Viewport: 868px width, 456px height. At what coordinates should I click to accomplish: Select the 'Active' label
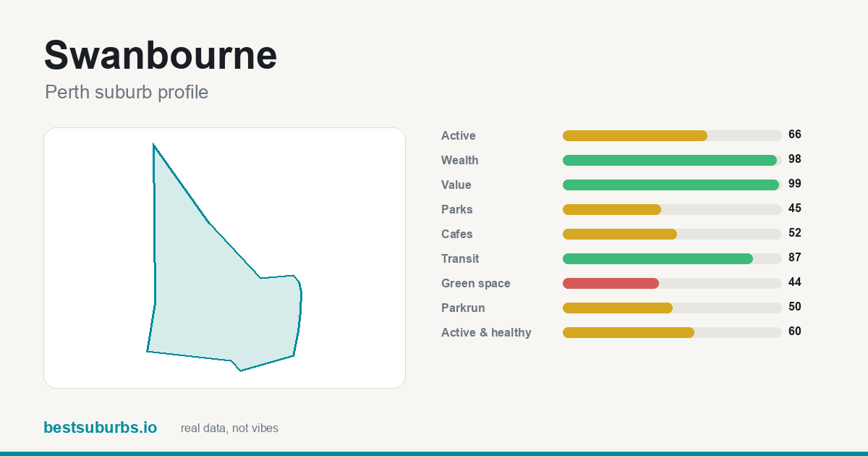pos(459,135)
